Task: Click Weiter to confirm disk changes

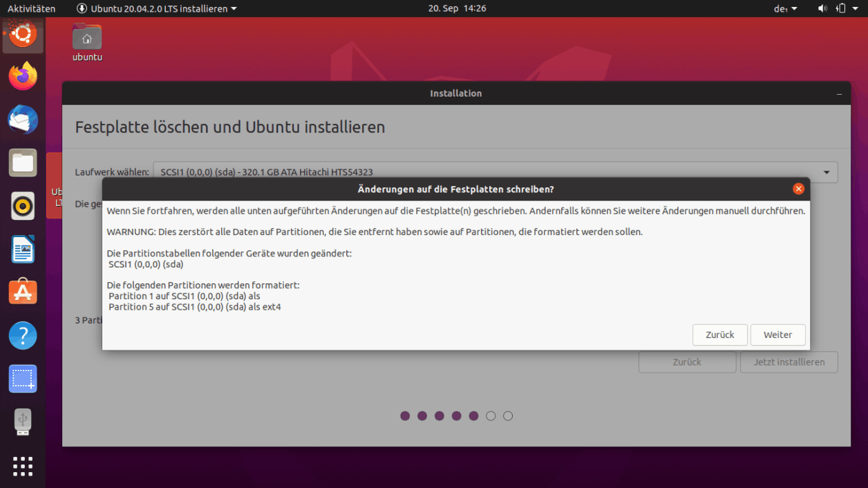Action: click(777, 335)
